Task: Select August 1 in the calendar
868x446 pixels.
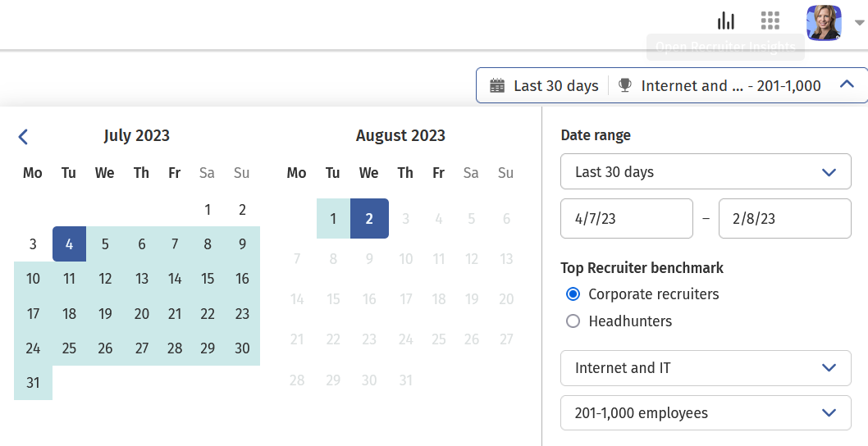Action: point(333,219)
